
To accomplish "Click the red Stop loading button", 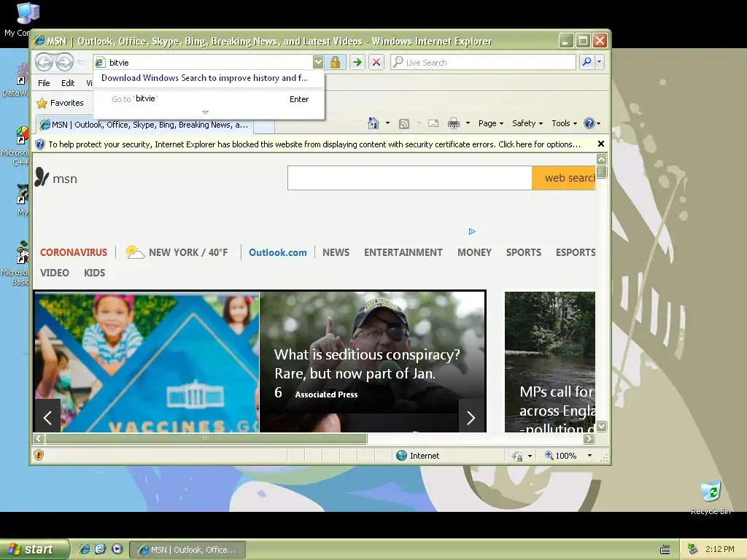I will tap(376, 63).
